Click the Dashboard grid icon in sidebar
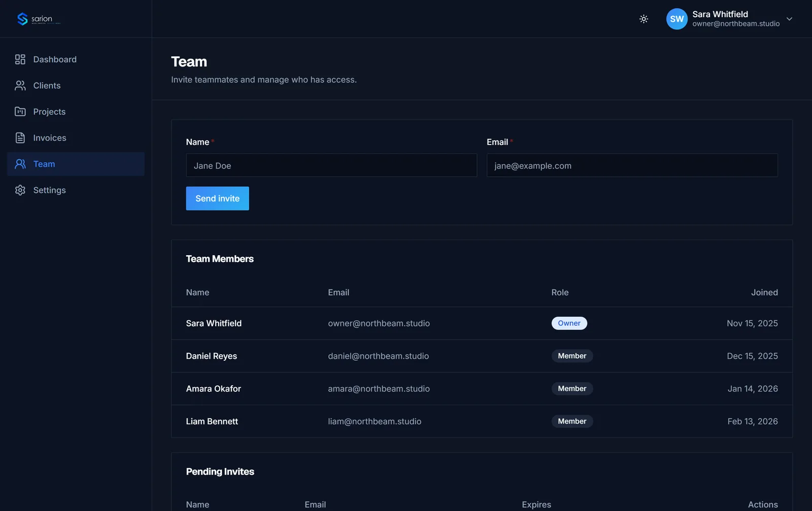812x511 pixels. (x=20, y=59)
